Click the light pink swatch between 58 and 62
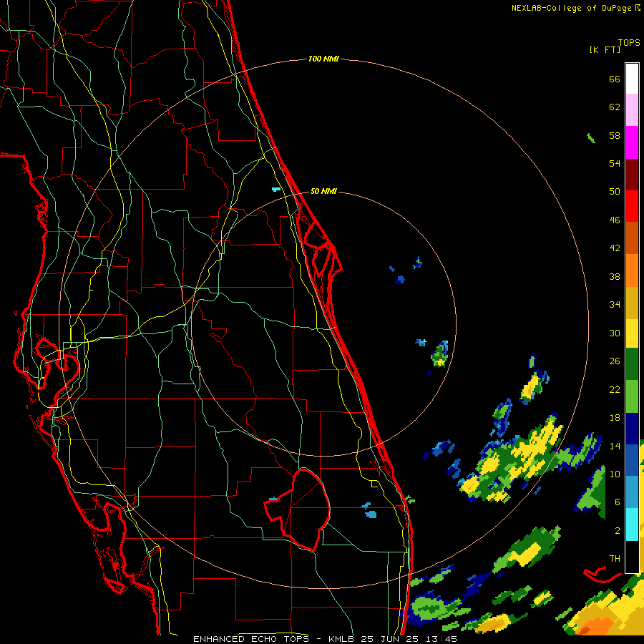This screenshot has height=644, width=644. pyautogui.click(x=632, y=110)
